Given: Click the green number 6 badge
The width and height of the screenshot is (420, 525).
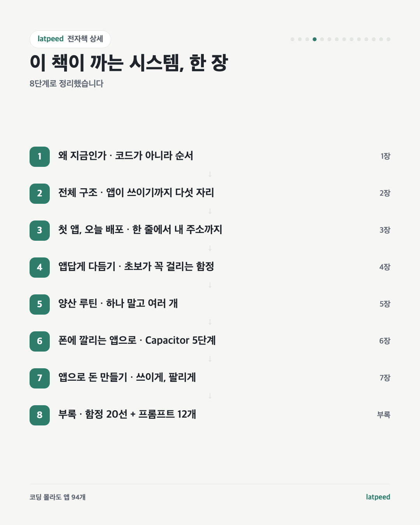Looking at the screenshot, I should [40, 341].
